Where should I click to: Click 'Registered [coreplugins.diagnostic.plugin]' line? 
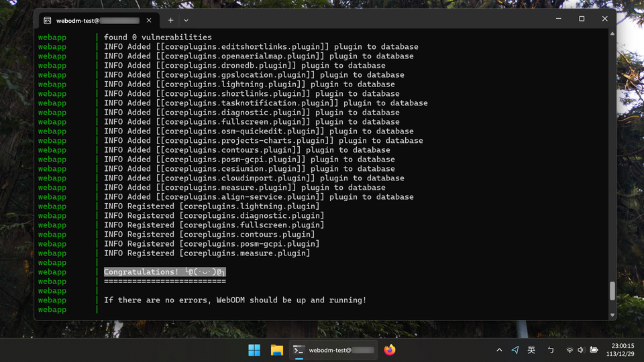214,216
